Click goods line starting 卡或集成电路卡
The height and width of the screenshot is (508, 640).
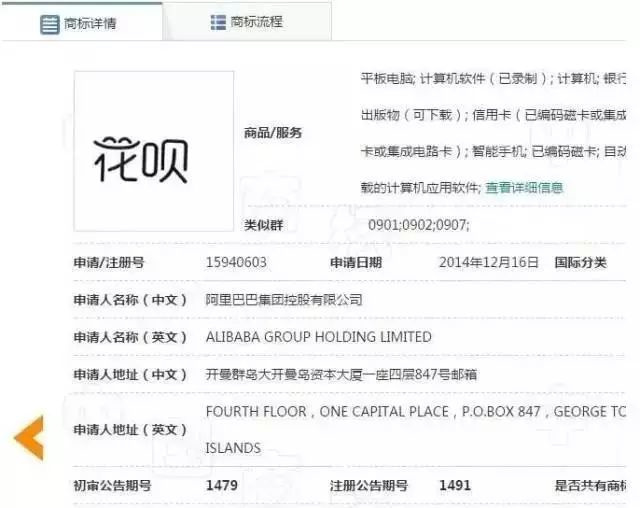493,152
